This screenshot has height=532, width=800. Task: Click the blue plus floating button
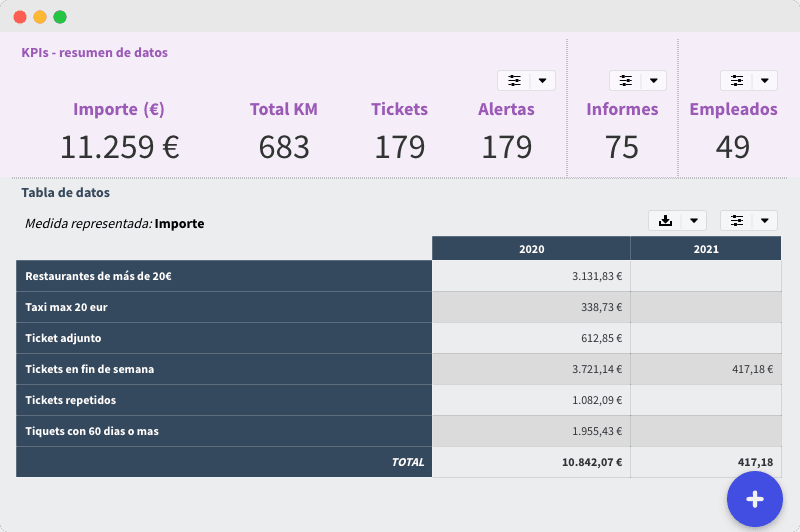coord(755,499)
